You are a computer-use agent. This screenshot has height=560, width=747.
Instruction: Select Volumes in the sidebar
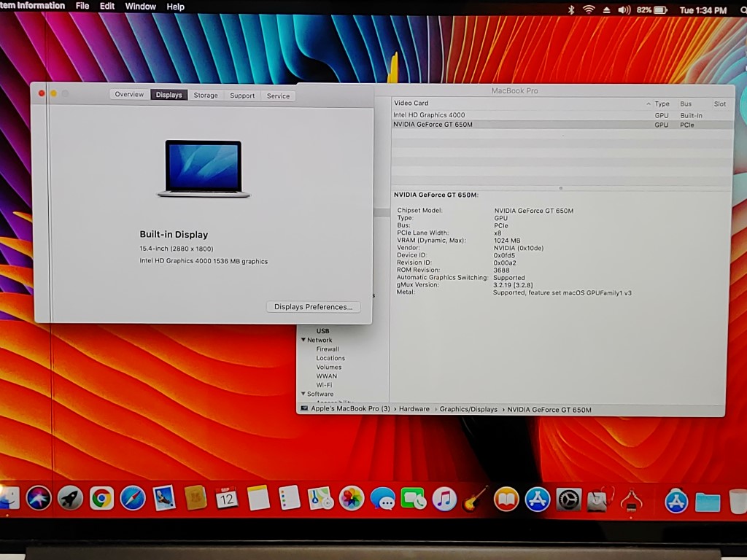click(x=329, y=367)
